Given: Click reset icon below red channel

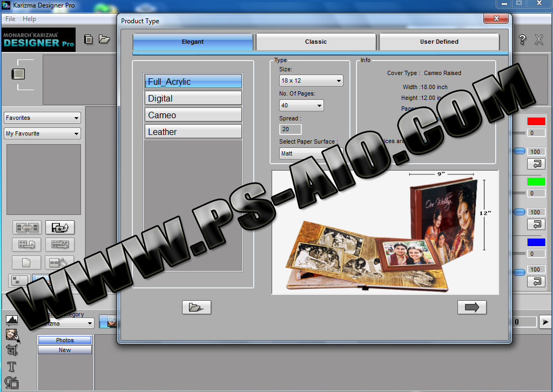Looking at the screenshot, I should coord(536,164).
